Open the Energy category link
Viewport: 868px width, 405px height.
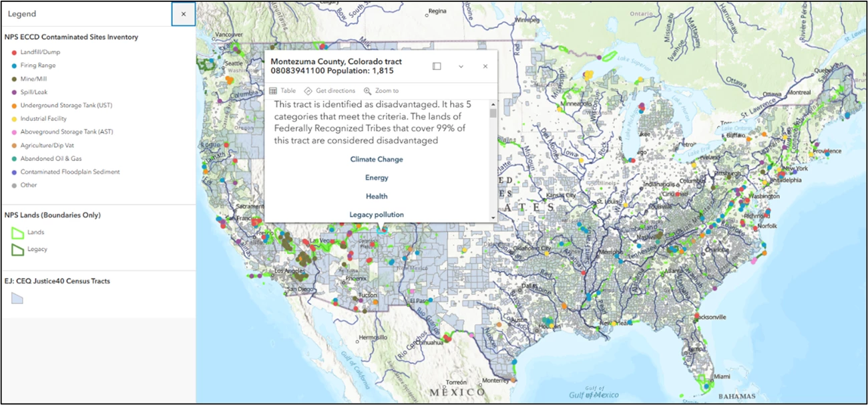coord(377,178)
